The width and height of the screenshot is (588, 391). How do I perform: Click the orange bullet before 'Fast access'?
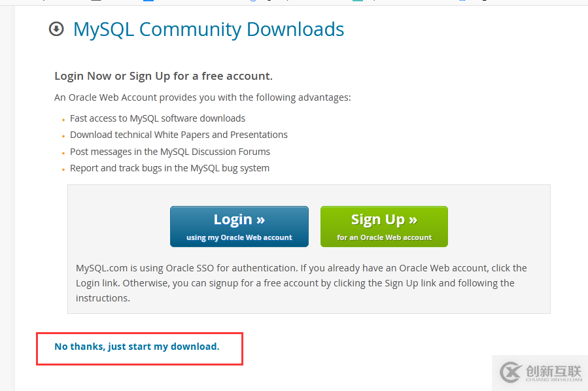pyautogui.click(x=63, y=120)
